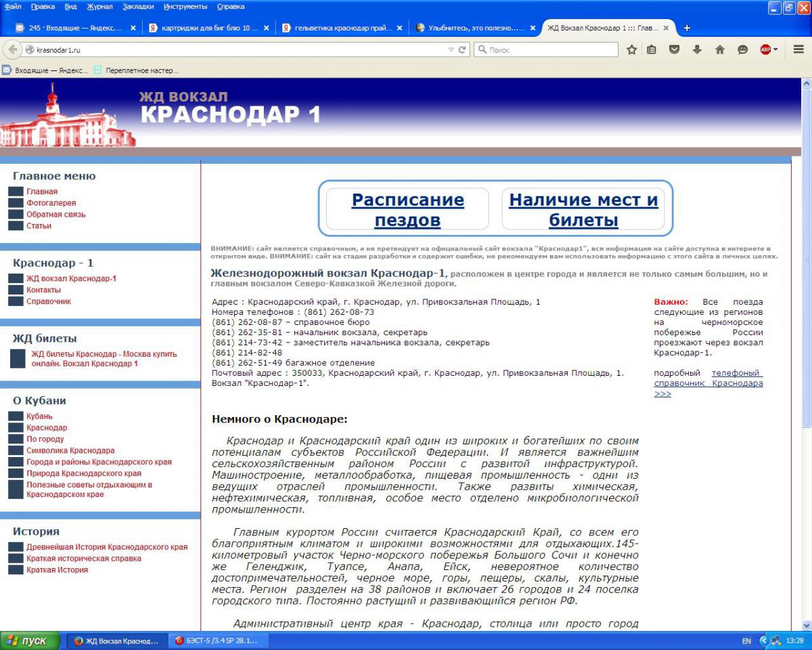Screen dimensions: 812x650
Task: Open the 'ЖД вокзал Краснодар-1' sidebar link
Action: click(x=72, y=278)
